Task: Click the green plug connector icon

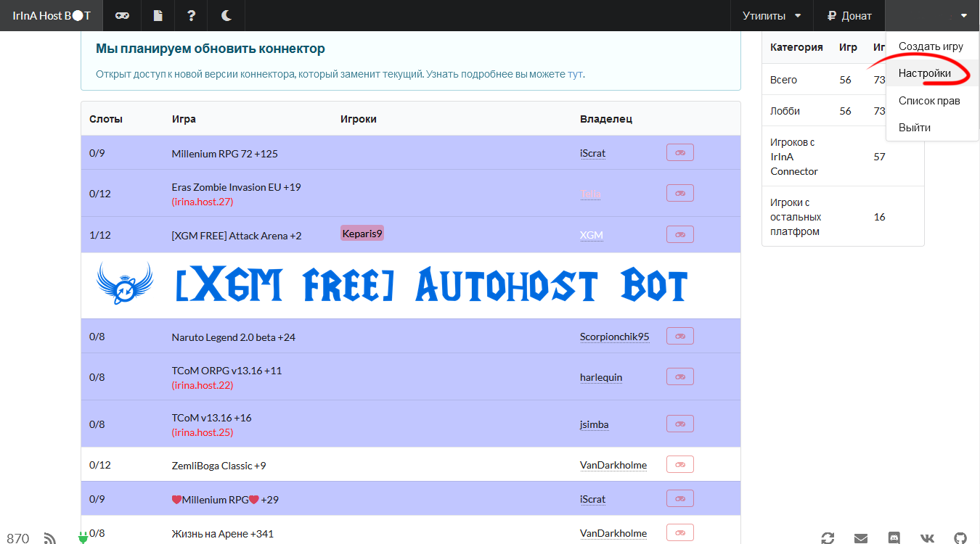Action: [83, 537]
